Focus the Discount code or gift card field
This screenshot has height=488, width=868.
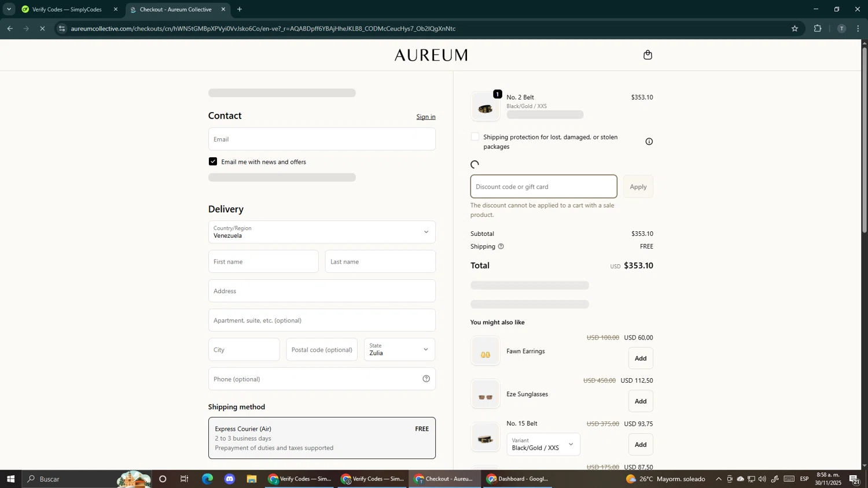pyautogui.click(x=543, y=187)
